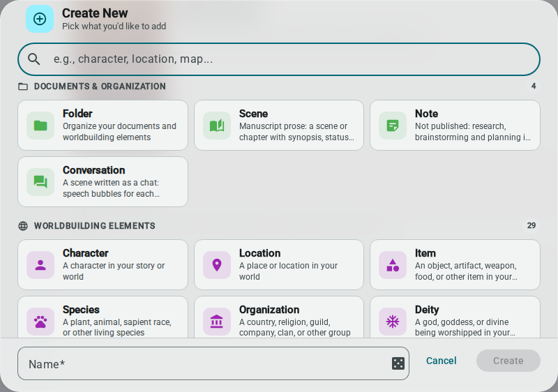Click the Create New plus icon
The width and height of the screenshot is (558, 392).
[x=40, y=19]
